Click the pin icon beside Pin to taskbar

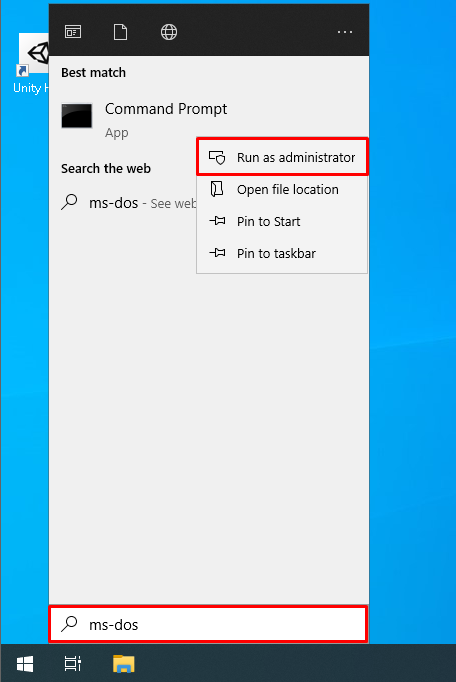pos(217,253)
